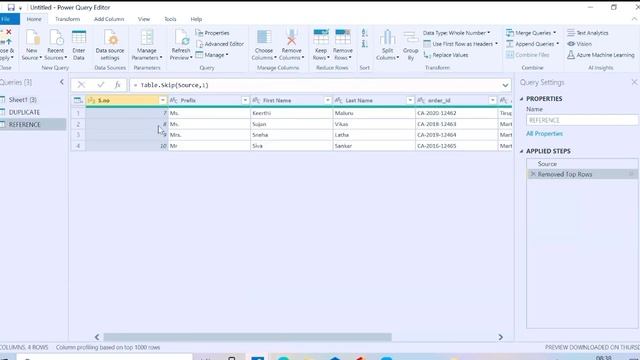Click Azure Machine Learning
640x360 pixels.
click(601, 55)
